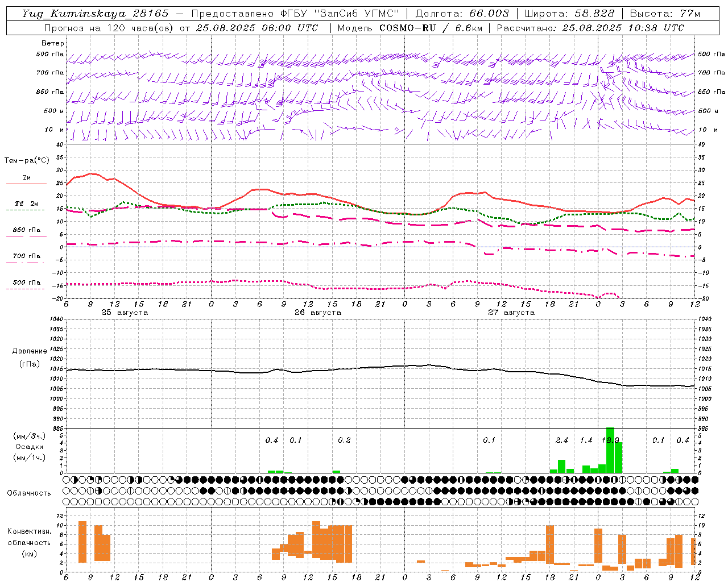
Task: Select the 0.2 precipitation amount
Action: click(x=344, y=440)
